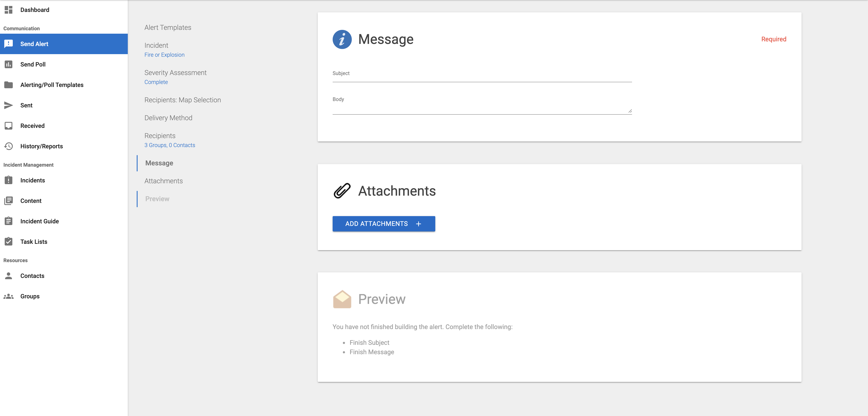Jump to Recipients: Map Selection step
The height and width of the screenshot is (416, 868).
click(183, 100)
